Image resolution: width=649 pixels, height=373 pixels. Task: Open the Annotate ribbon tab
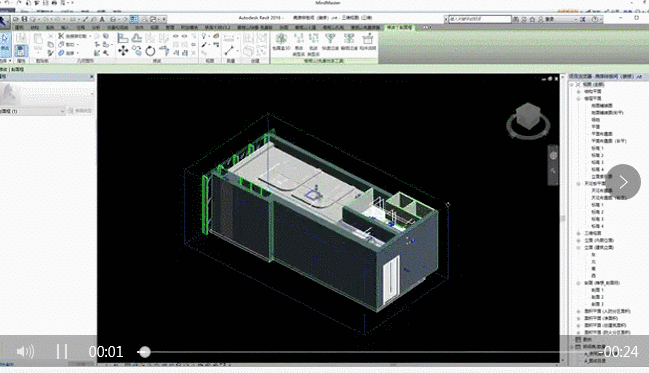[80, 27]
